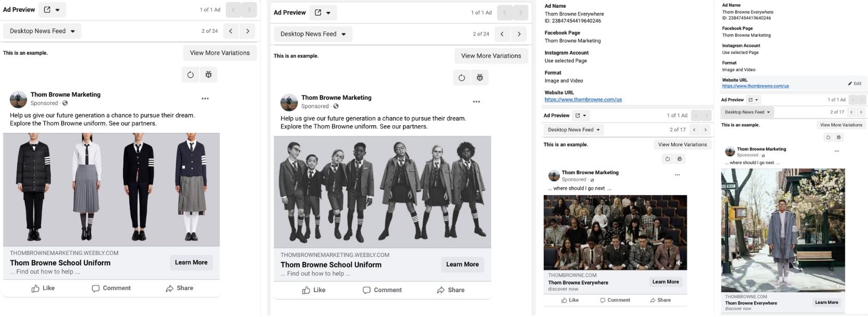Open Desktop News Feed dropdown above the seated audience video
The image size is (868, 317).
click(573, 130)
